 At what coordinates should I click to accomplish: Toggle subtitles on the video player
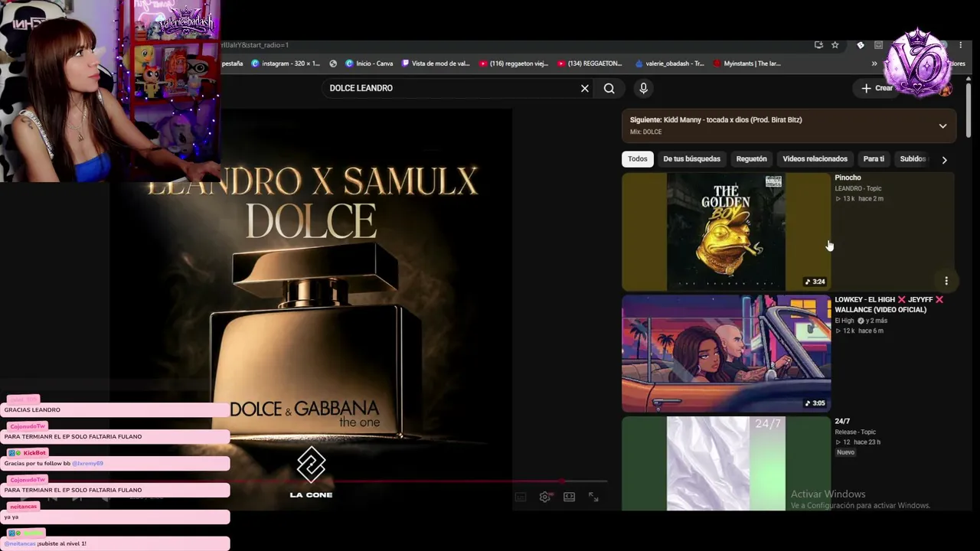[x=521, y=497]
